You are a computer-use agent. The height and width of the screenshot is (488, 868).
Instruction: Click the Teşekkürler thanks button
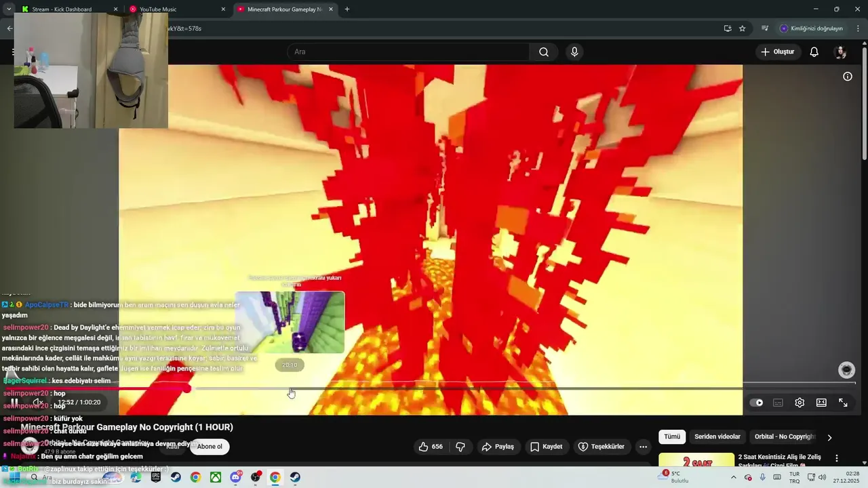(601, 447)
